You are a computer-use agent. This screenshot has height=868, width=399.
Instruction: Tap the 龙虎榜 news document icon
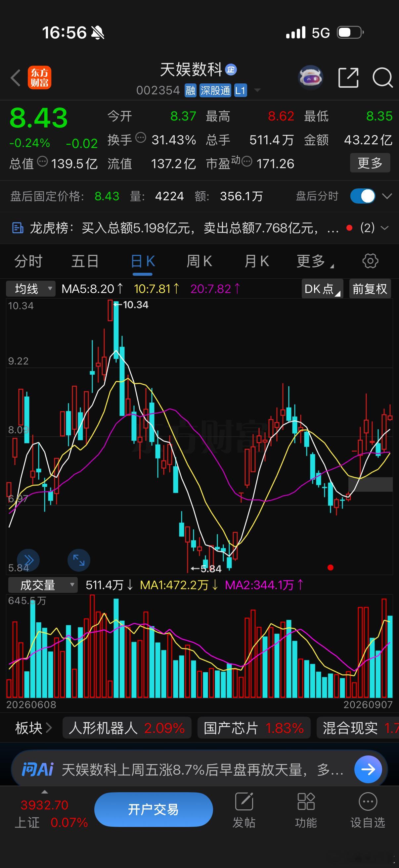pos(18,228)
